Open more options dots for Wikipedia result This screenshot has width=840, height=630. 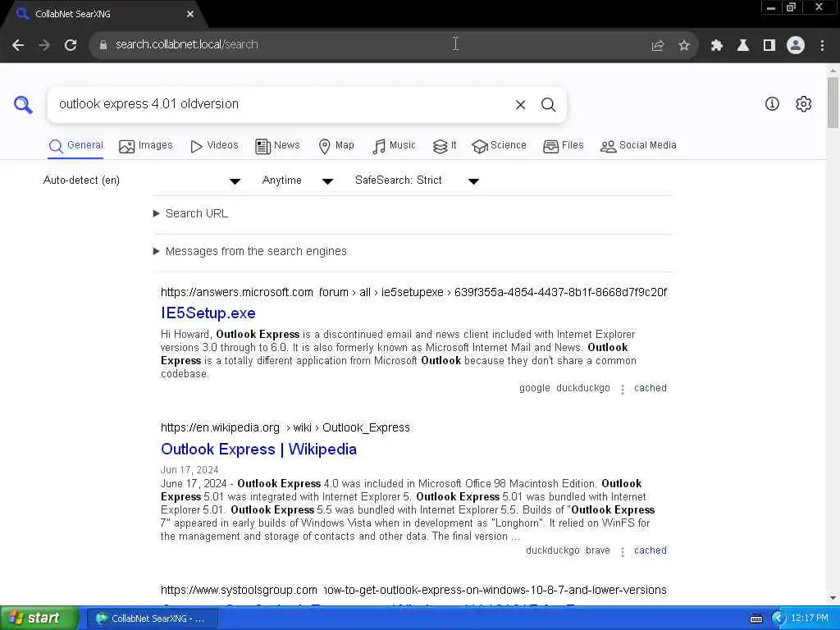[623, 552]
